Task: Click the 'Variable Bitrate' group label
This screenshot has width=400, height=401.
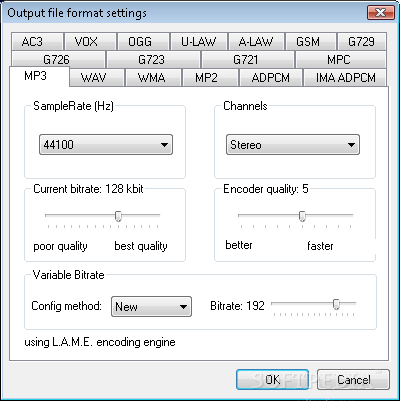Action: tap(68, 275)
